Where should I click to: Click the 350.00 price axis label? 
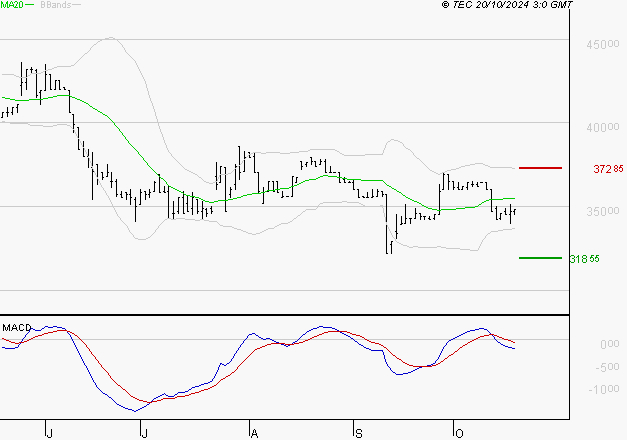coord(603,211)
